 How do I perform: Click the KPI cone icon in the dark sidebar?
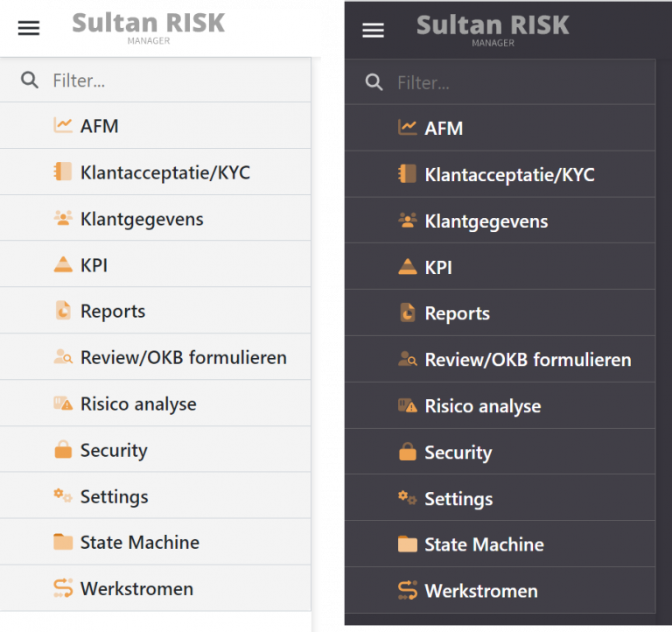coord(407,267)
